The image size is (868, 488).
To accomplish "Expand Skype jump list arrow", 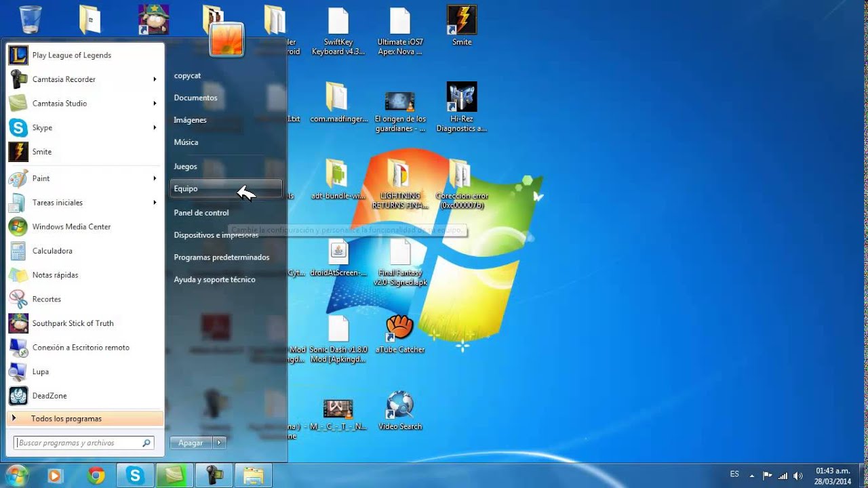I will [155, 127].
